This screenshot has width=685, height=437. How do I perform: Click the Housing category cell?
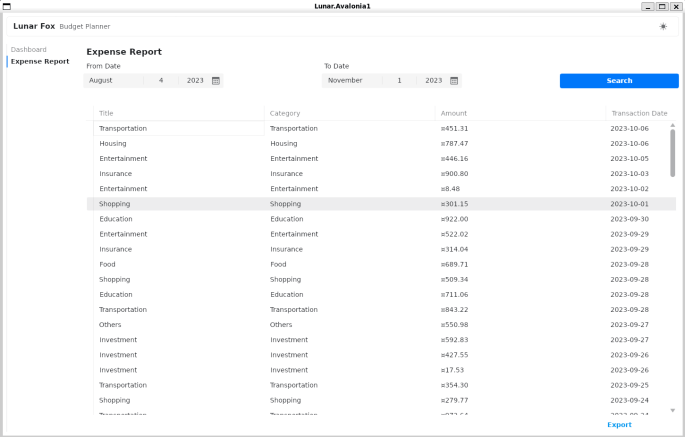349,143
